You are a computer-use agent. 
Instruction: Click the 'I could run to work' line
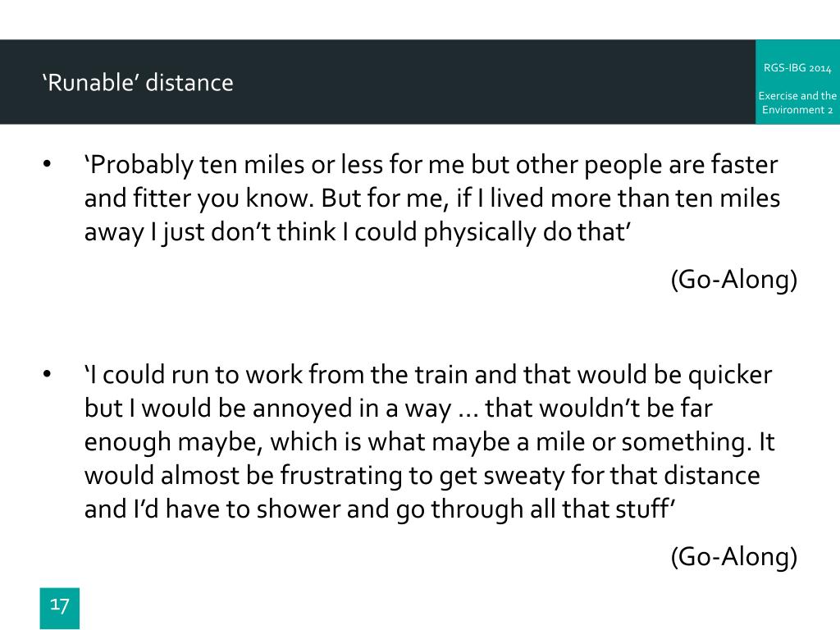[x=428, y=375]
